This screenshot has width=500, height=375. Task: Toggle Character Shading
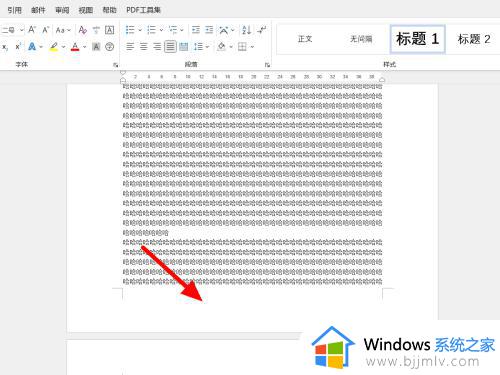click(96, 47)
